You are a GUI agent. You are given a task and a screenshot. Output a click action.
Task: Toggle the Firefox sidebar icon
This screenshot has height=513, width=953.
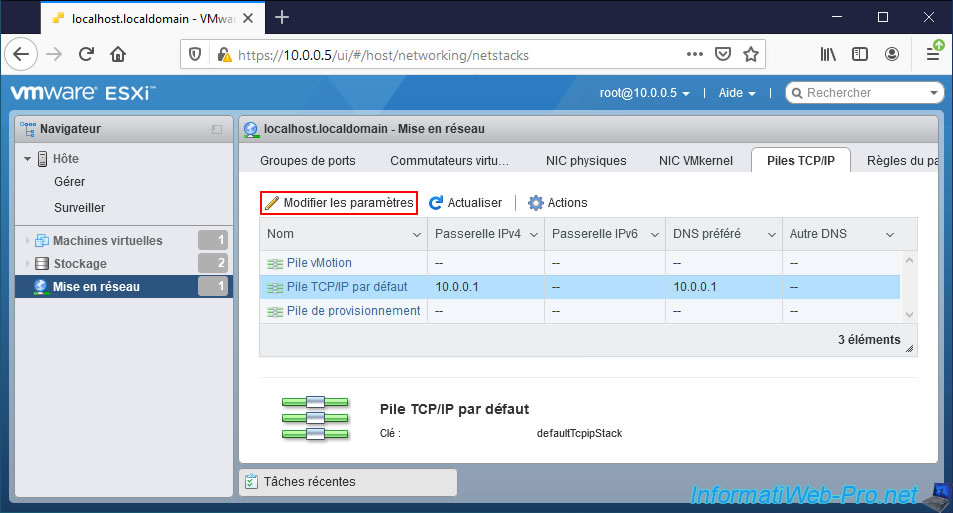tap(860, 54)
